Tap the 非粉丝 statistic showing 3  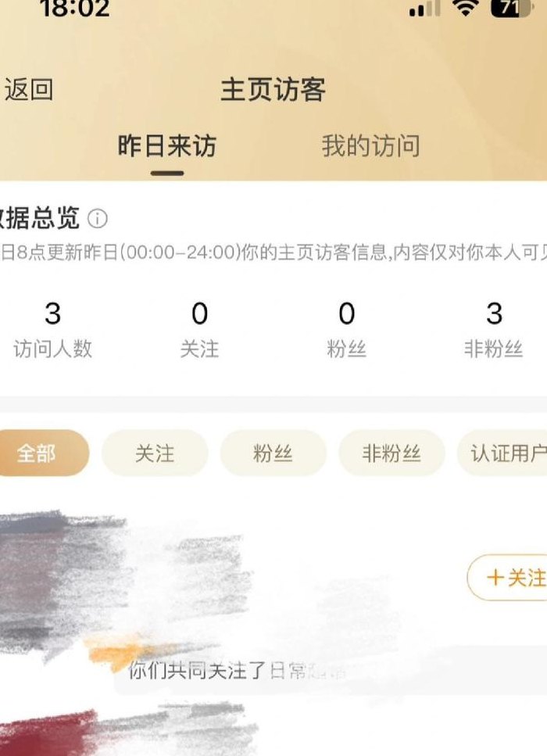[x=494, y=330]
